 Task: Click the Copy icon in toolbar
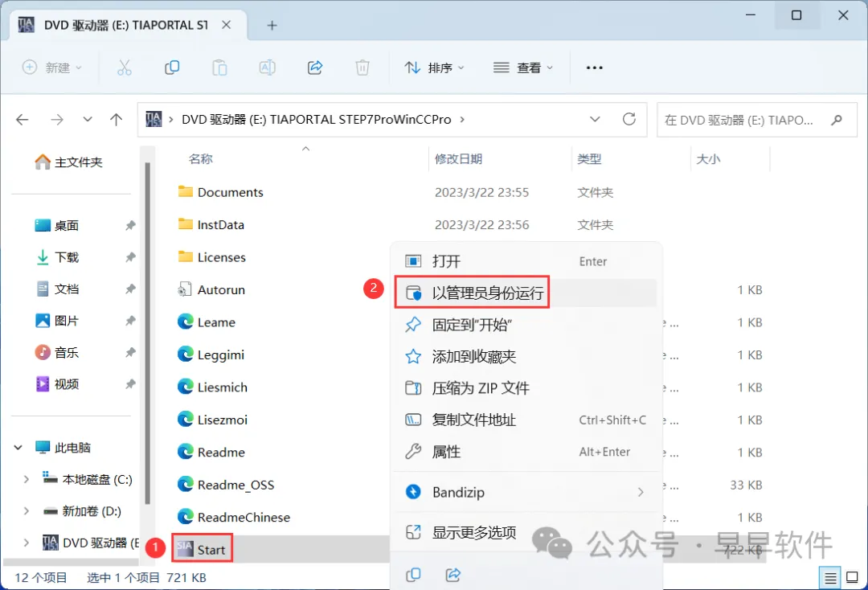172,68
